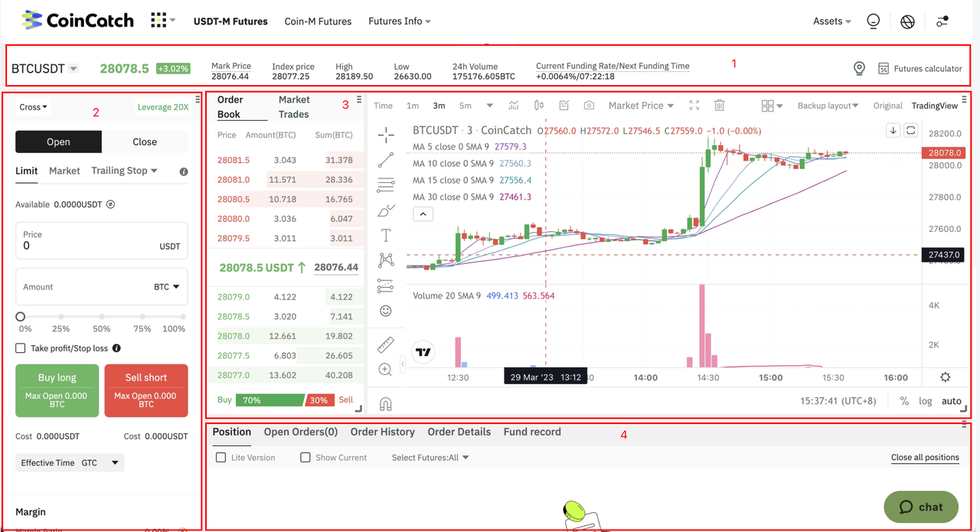Open the BTC amount unit dropdown
This screenshot has height=532, width=980.
[167, 287]
